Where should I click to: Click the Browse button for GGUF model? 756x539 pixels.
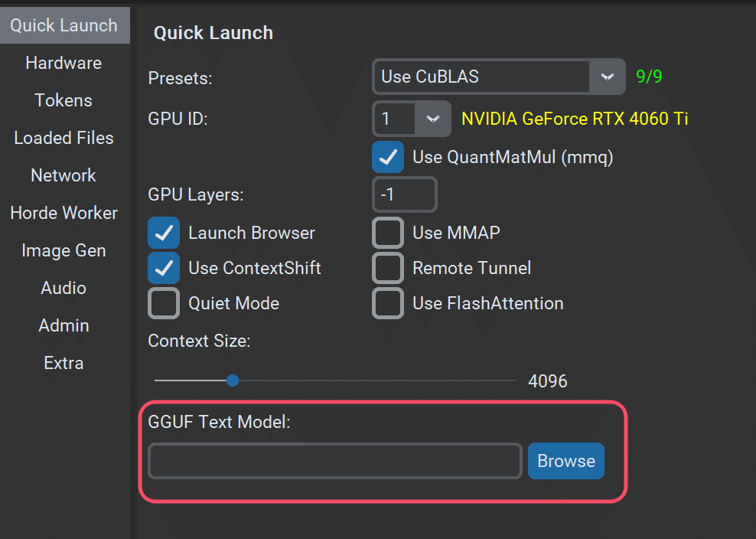[565, 461]
